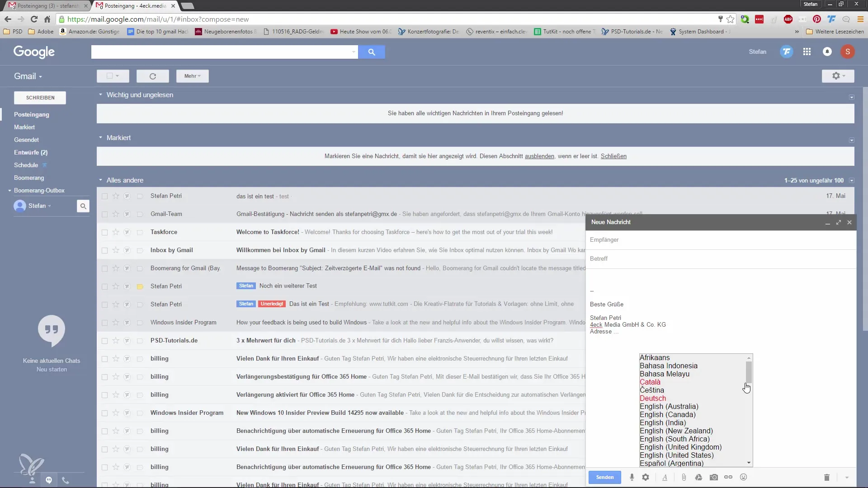The height and width of the screenshot is (488, 868).
Task: Open the Schedule label
Action: point(26,165)
